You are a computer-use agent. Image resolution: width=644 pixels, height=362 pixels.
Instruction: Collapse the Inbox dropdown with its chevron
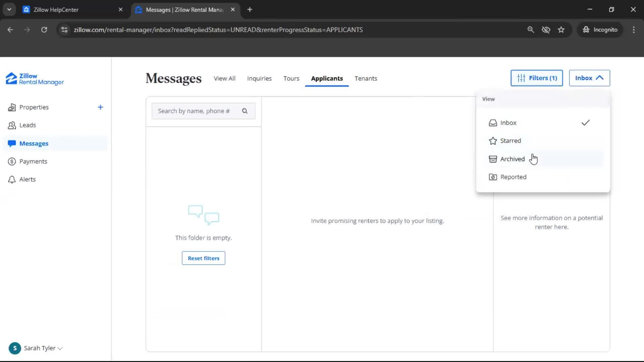pyautogui.click(x=600, y=78)
